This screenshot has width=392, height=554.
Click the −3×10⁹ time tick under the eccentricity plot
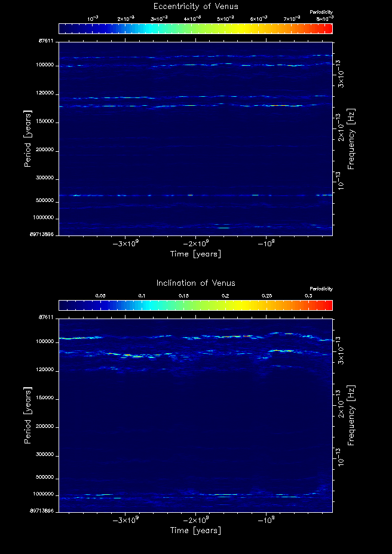point(125,244)
